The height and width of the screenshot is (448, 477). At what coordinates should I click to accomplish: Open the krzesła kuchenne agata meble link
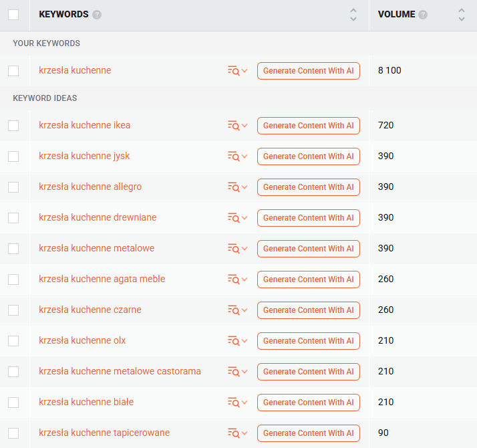102,279
